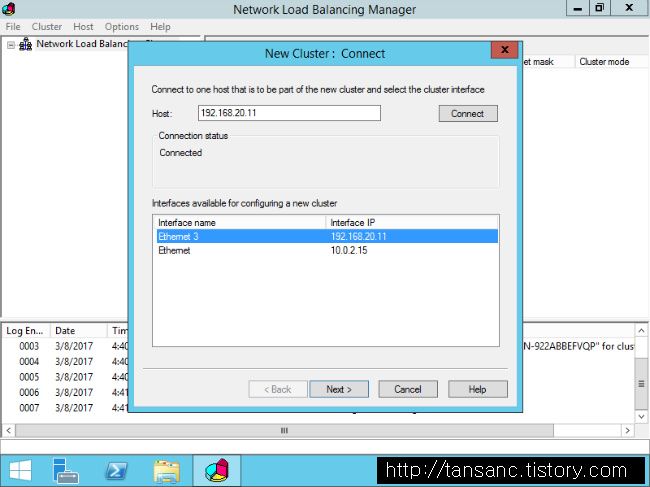Click the horizontal scrollbar right arrow

click(628, 431)
